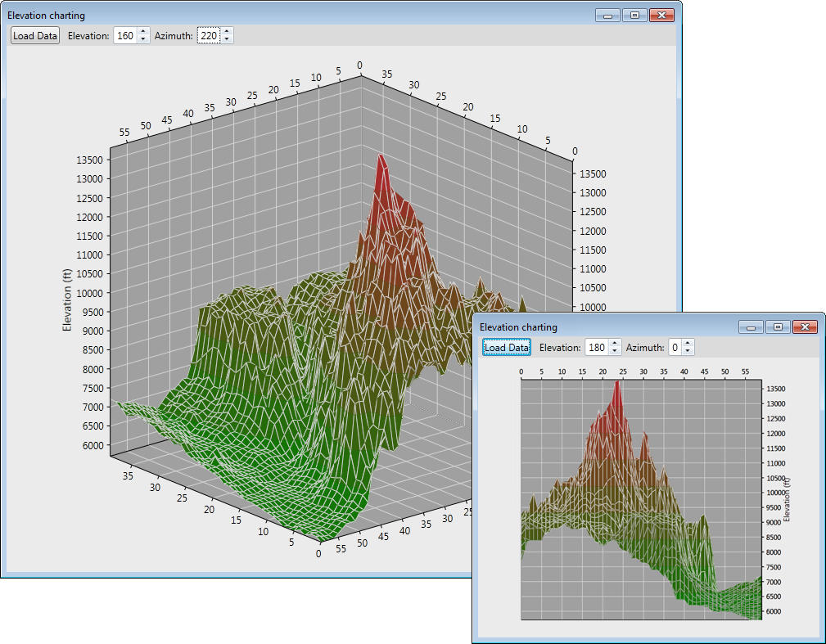Increase the Elevation value 160 with up arrow
The height and width of the screenshot is (644, 826).
144,32
